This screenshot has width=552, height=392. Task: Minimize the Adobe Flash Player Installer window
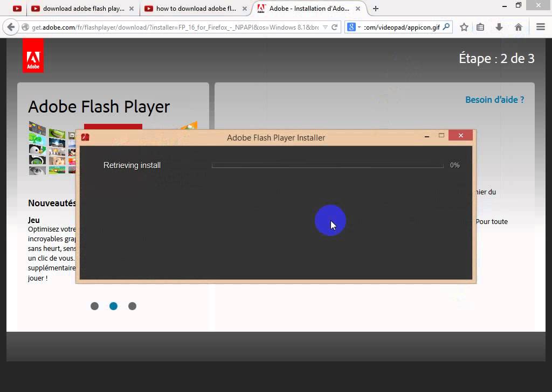pyautogui.click(x=427, y=136)
